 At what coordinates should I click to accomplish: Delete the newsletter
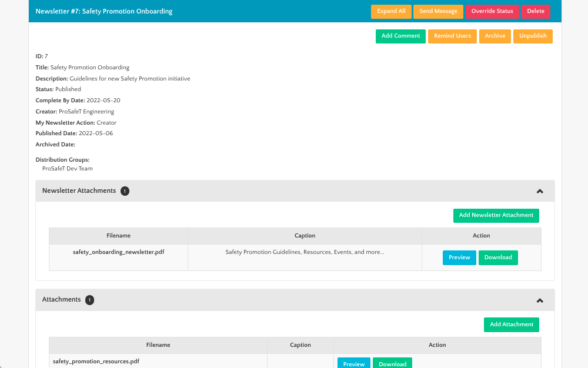[536, 11]
